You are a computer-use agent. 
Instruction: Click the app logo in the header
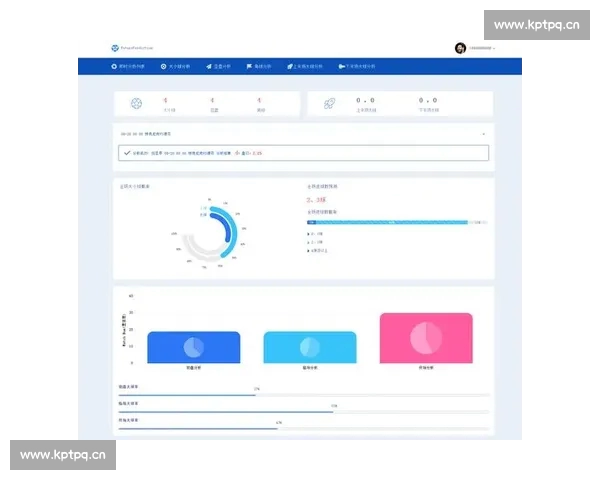click(x=115, y=47)
